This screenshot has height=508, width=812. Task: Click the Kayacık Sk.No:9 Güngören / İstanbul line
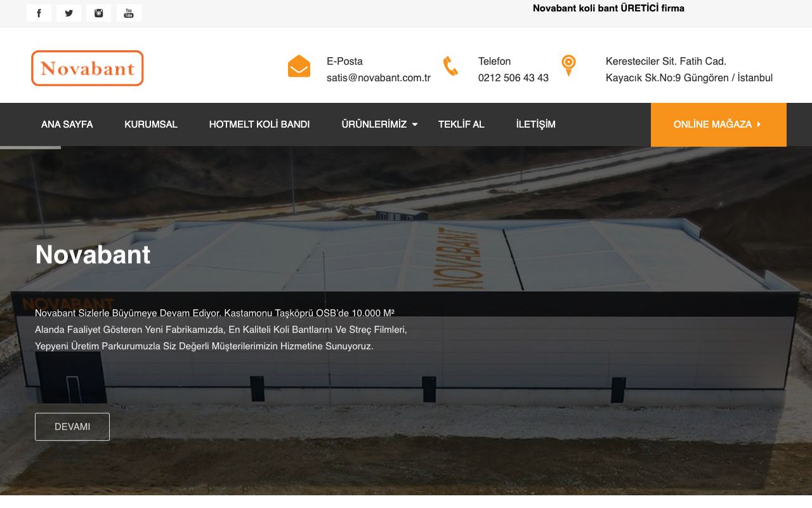[x=689, y=78]
